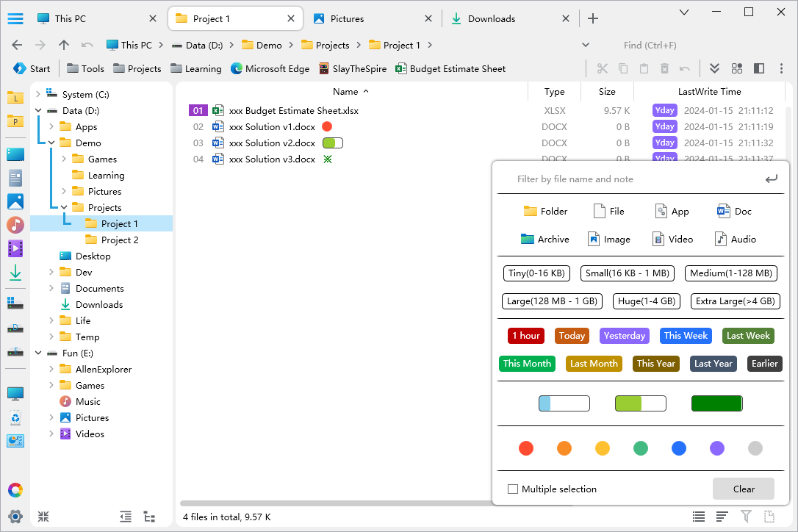
Task: Click the settings gear icon
Action: (x=15, y=516)
